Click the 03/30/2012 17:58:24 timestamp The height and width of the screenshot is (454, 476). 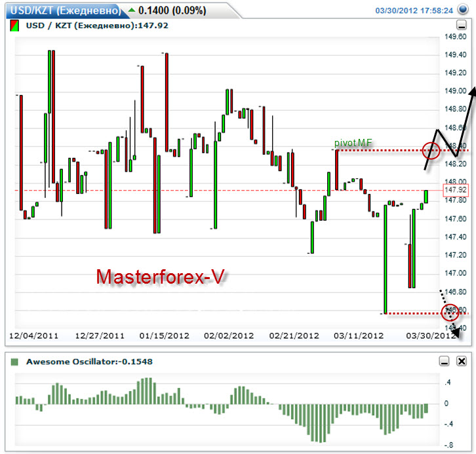point(414,10)
